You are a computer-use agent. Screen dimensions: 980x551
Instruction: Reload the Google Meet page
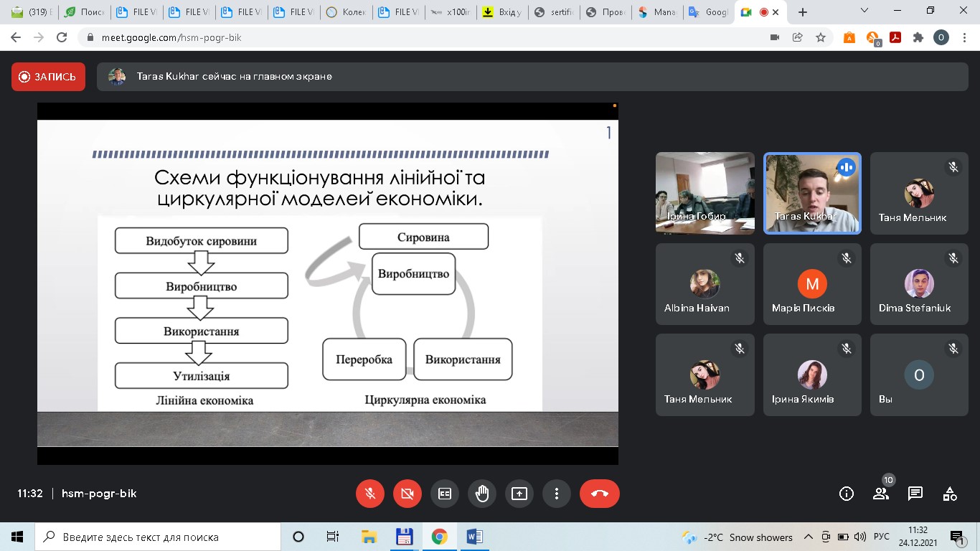tap(62, 37)
